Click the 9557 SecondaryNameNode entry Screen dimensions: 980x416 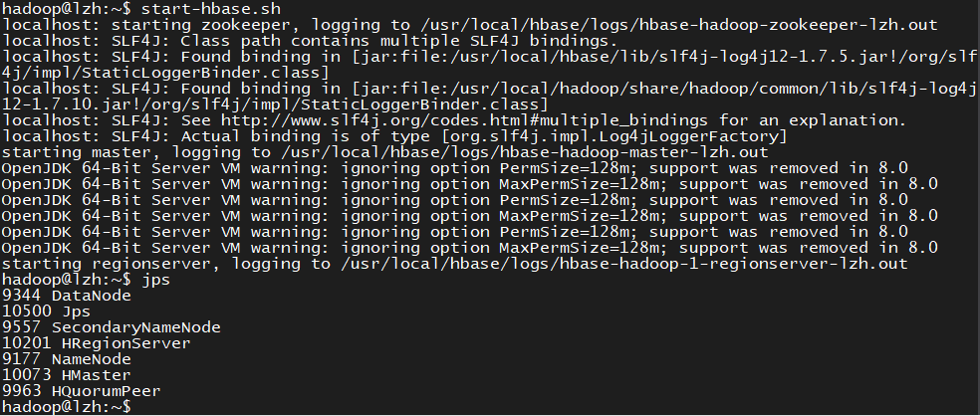[111, 327]
